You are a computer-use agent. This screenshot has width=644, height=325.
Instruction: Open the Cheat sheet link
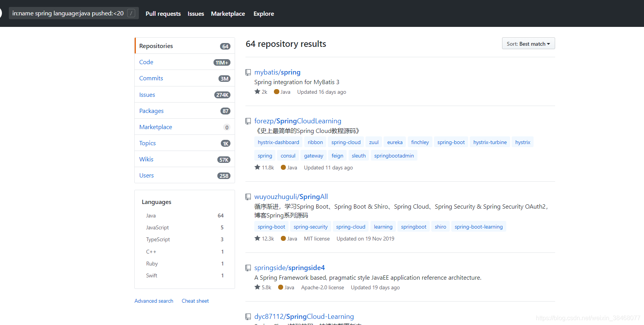(195, 301)
